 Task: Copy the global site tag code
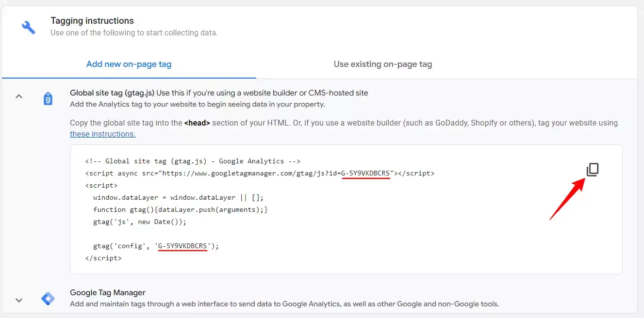point(593,170)
